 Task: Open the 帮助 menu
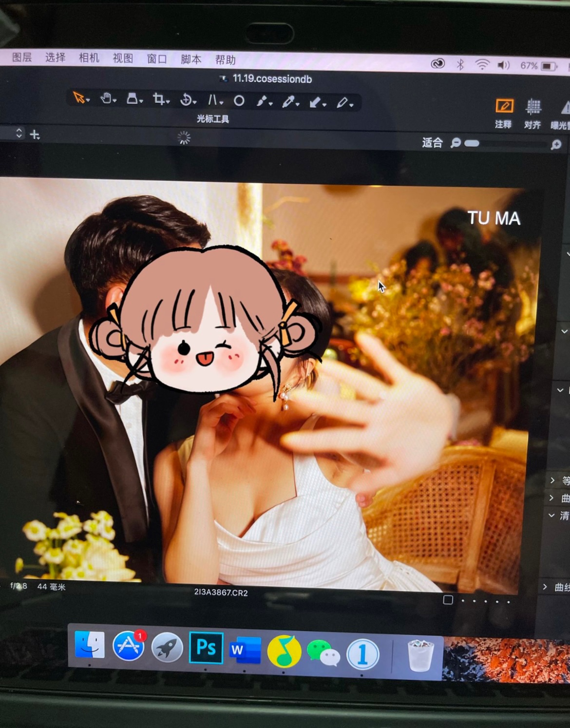pos(225,60)
